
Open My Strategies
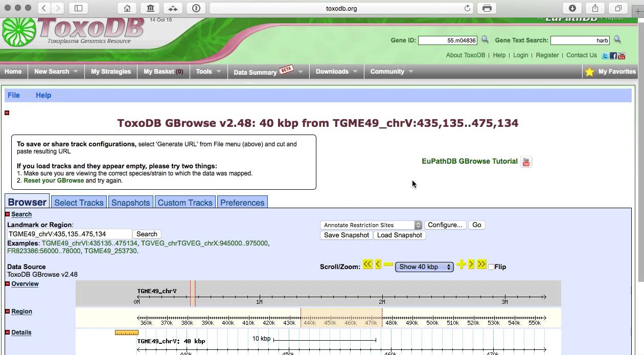(111, 72)
